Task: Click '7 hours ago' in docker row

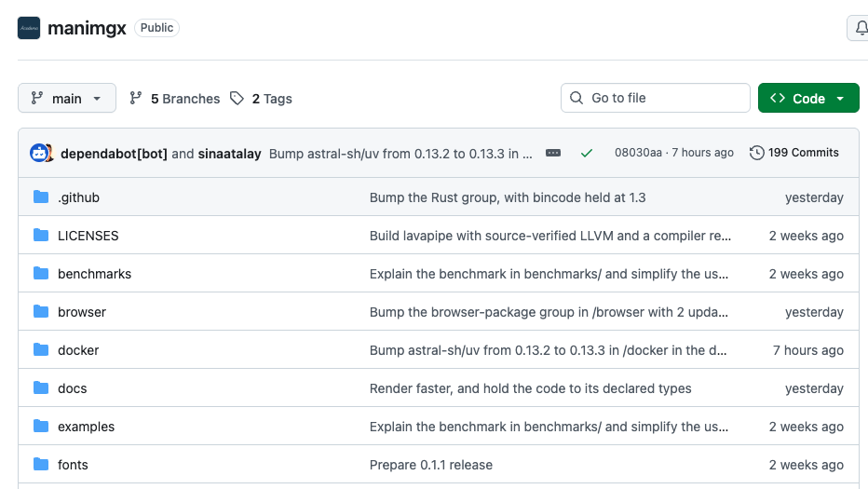Action: pos(808,350)
